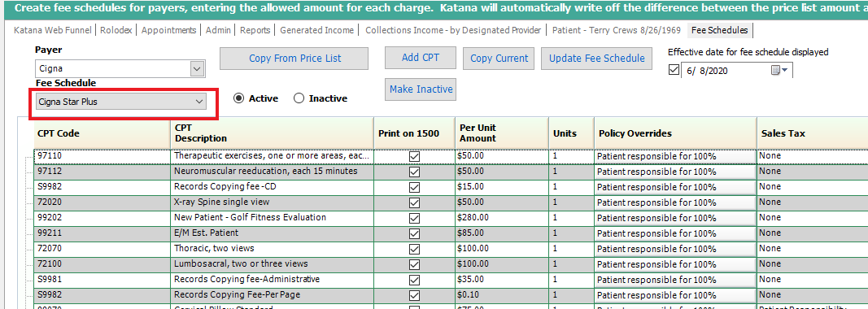868x309 pixels.
Task: Toggle Print on 1500 for Thoracic, two views
Action: coord(414,249)
